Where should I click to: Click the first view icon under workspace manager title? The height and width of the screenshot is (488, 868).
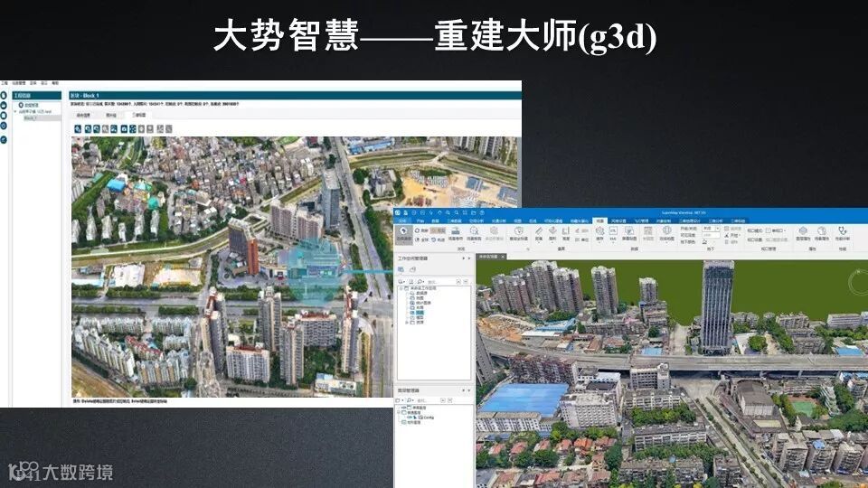tap(401, 269)
